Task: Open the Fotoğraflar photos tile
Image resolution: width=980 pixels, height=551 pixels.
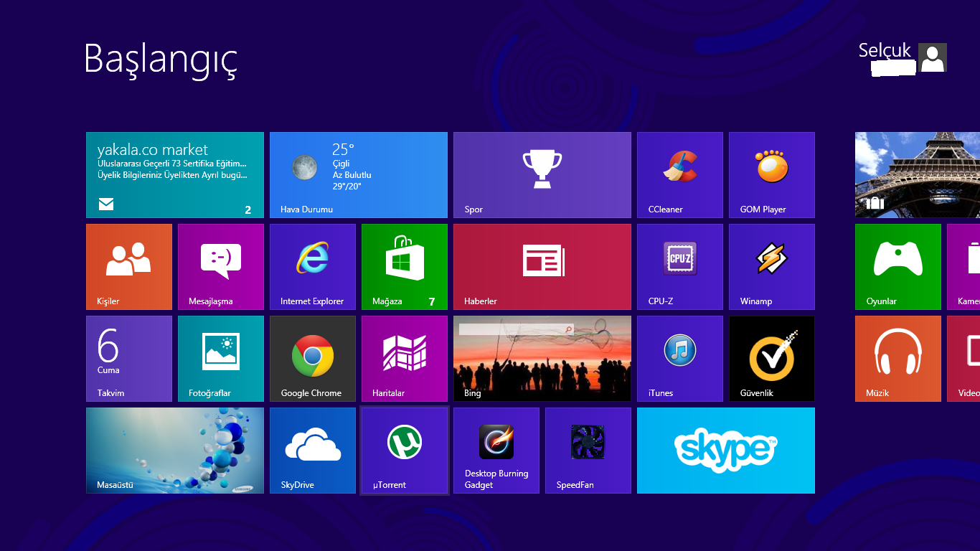Action: click(x=221, y=359)
